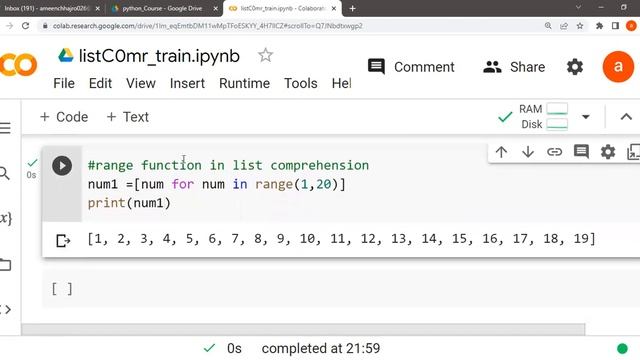Add a new Text cell

[x=127, y=117]
